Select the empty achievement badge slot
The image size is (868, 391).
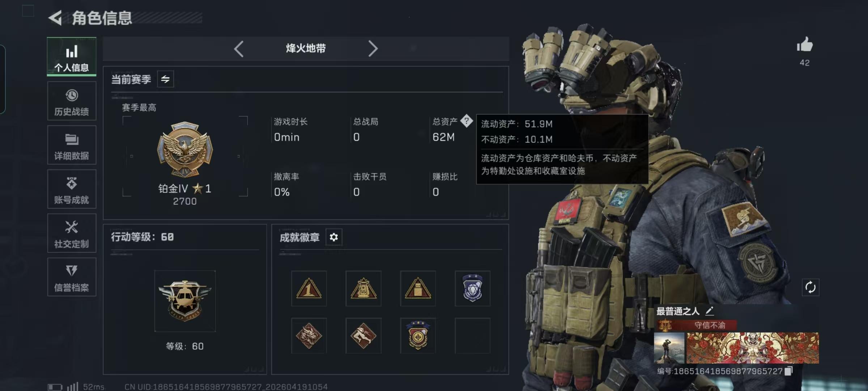pyautogui.click(x=472, y=336)
